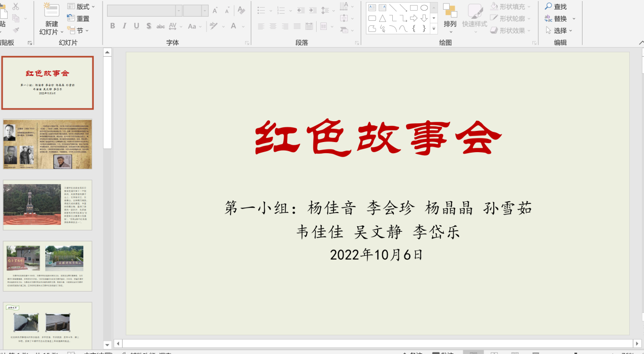This screenshot has height=354, width=644.
Task: Toggle Underline formatting
Action: point(137,26)
